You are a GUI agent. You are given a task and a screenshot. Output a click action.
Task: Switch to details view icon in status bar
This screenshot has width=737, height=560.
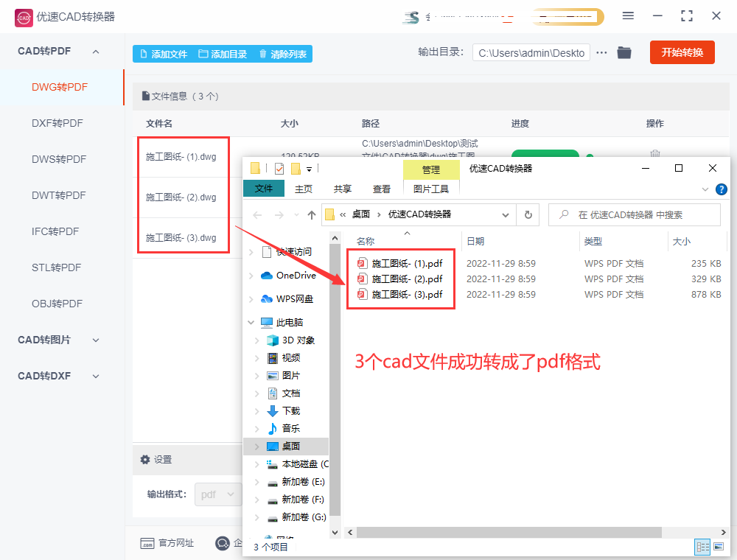click(x=702, y=547)
